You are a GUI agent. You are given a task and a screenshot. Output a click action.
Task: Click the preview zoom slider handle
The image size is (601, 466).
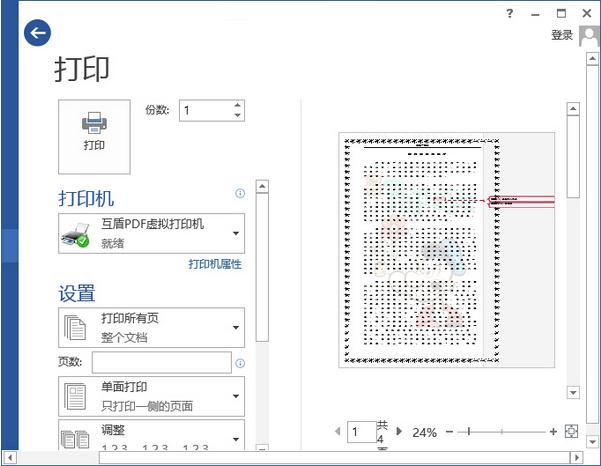tap(468, 432)
